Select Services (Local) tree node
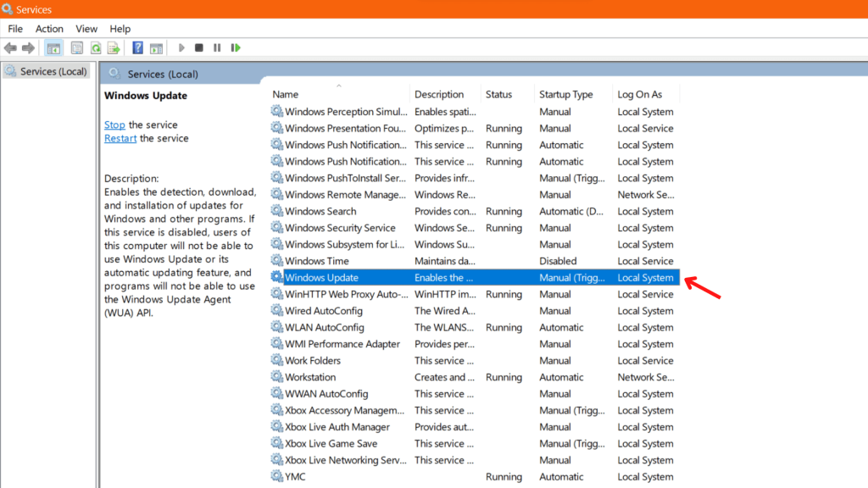Image resolution: width=868 pixels, height=488 pixels. pos(47,71)
